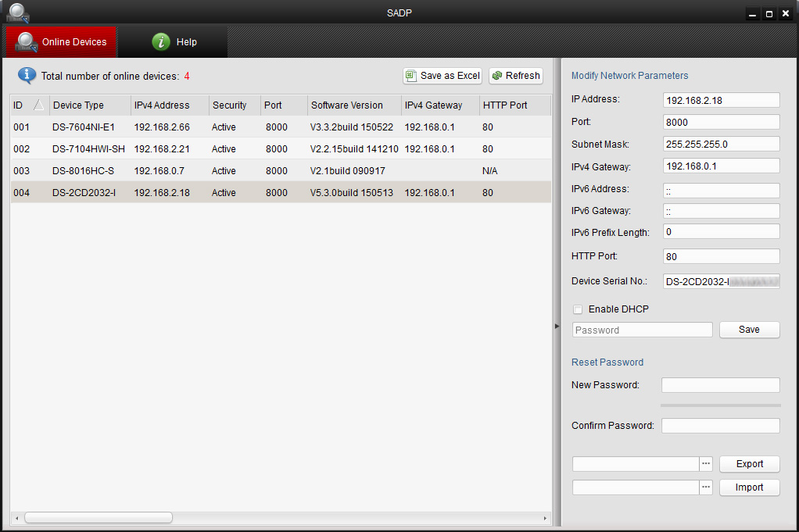The width and height of the screenshot is (799, 532).
Task: Edit the Subnet Mask field
Action: tap(721, 144)
